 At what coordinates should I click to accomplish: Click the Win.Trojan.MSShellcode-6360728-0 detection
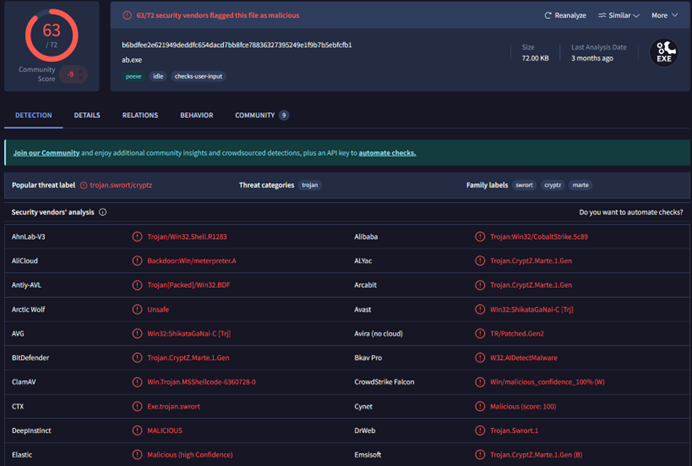pyautogui.click(x=201, y=382)
